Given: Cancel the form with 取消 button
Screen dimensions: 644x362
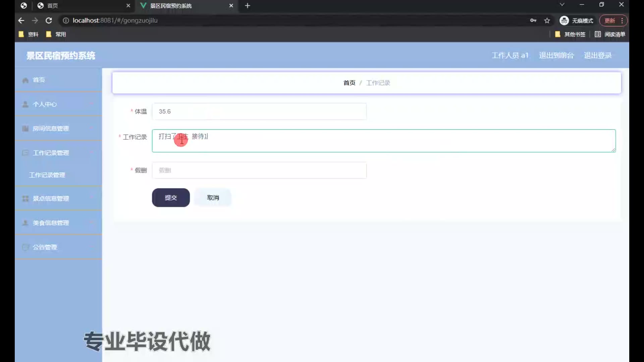Looking at the screenshot, I should (x=213, y=198).
